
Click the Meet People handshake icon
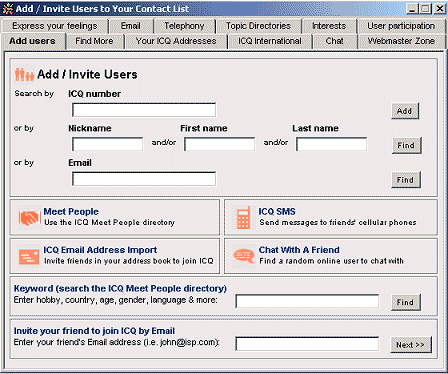[29, 218]
